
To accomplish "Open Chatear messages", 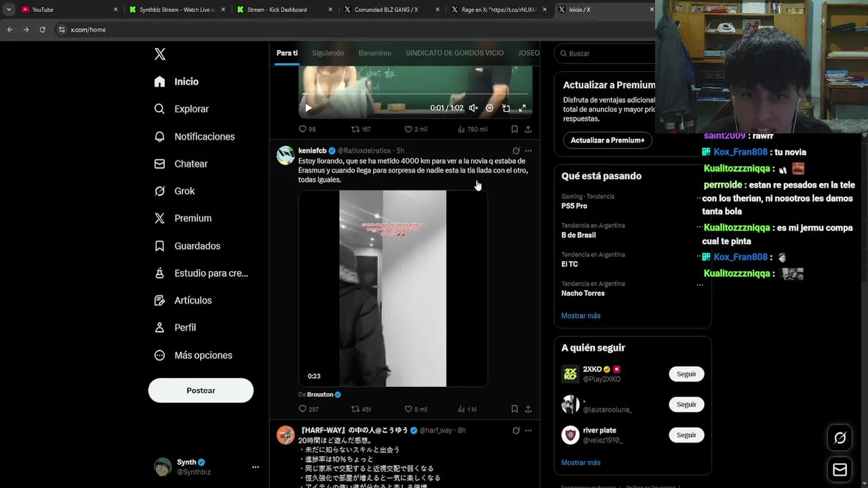I will point(180,164).
